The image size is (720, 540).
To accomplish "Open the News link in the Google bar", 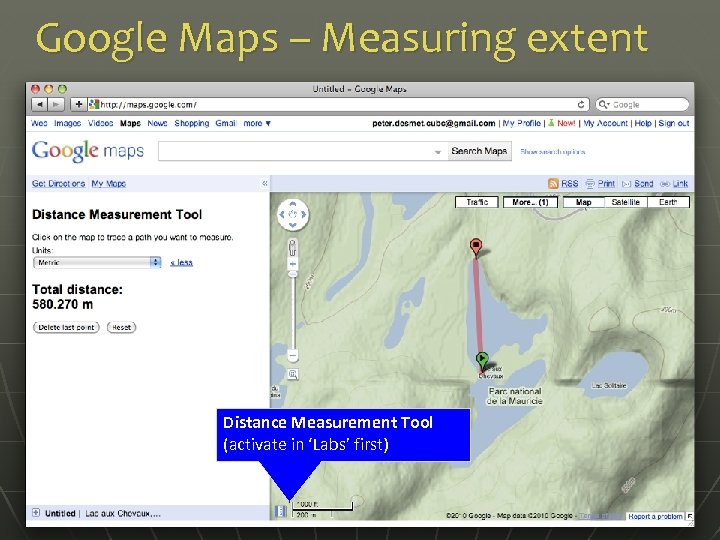I will tap(157, 123).
